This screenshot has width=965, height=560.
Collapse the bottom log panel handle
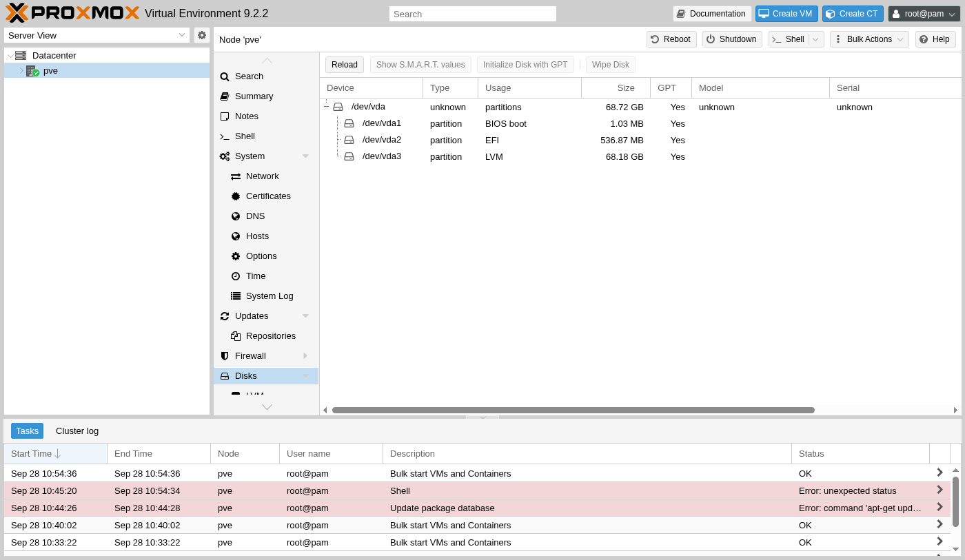click(x=482, y=417)
